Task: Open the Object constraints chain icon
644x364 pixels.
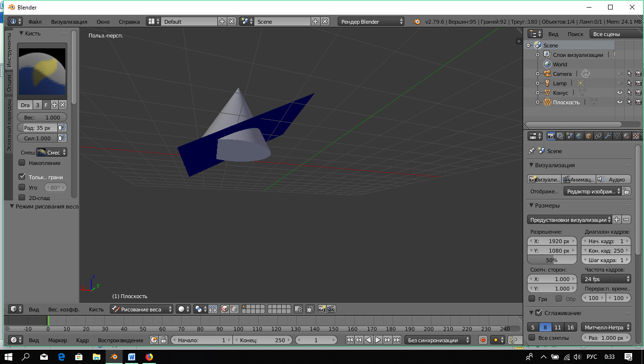Action: (x=598, y=136)
